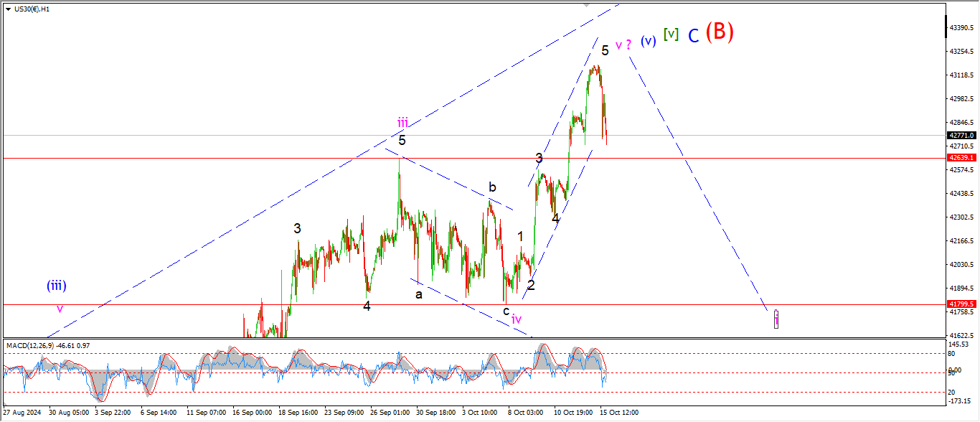
Task: Click the 43390.5 value on price scale
Action: tap(961, 27)
